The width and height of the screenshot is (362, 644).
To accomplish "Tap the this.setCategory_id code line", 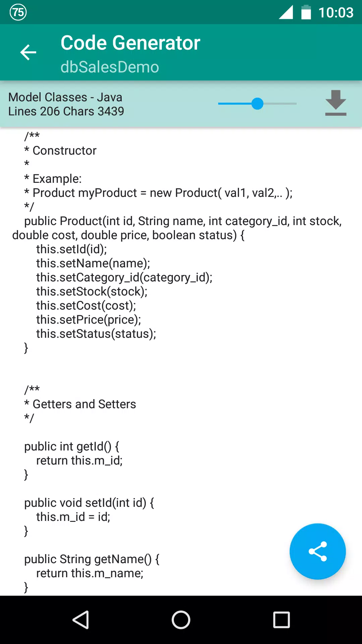I will point(124,277).
